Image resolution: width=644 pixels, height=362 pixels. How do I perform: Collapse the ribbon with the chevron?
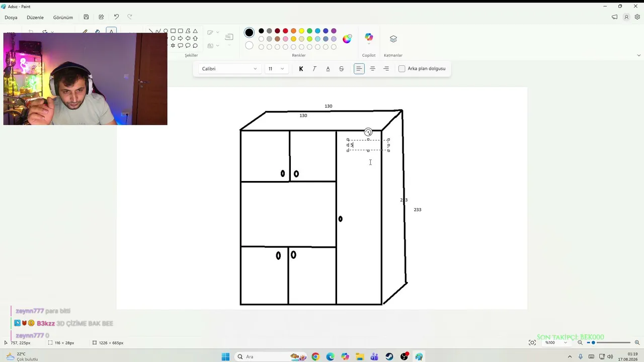[x=639, y=55]
